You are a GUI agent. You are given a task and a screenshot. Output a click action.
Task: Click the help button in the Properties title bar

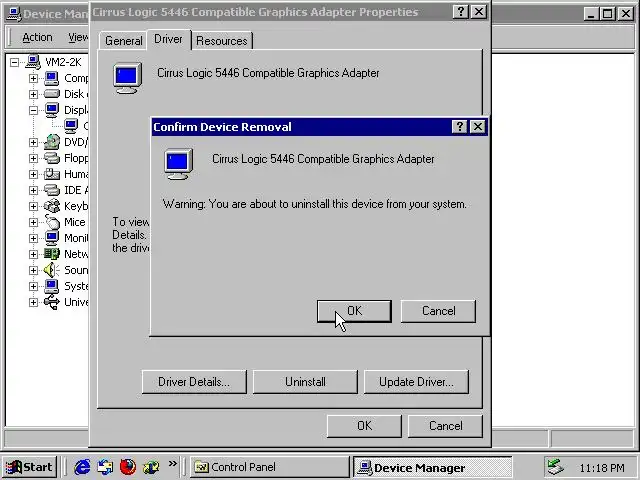click(461, 12)
